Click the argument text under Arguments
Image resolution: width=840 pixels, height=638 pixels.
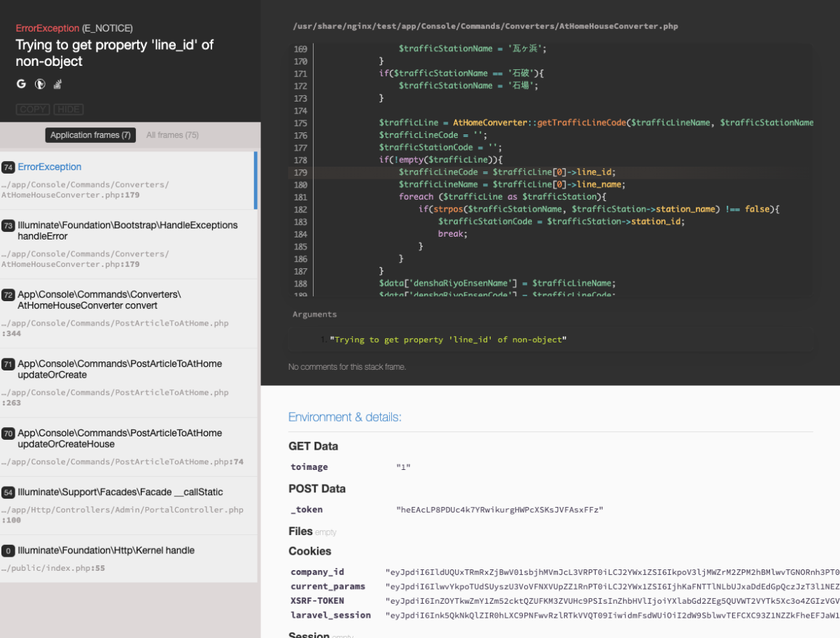(x=447, y=340)
